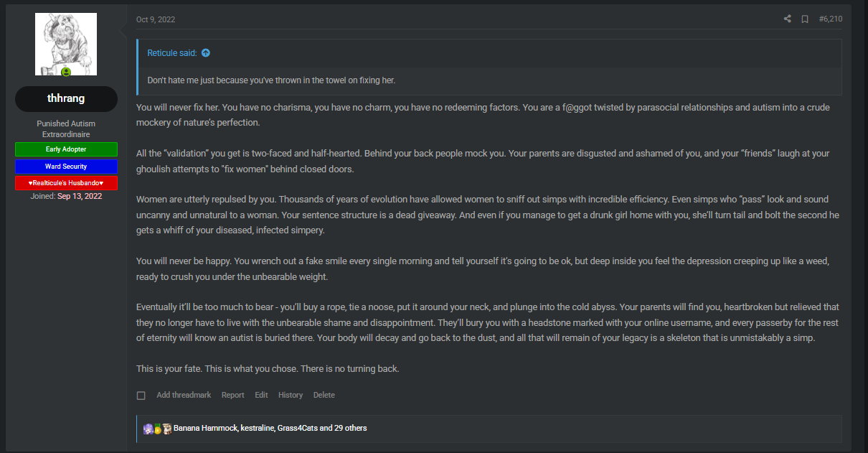This screenshot has width=868, height=453.
Task: Jump to quoted post via up-arrow icon
Action: 206,53
